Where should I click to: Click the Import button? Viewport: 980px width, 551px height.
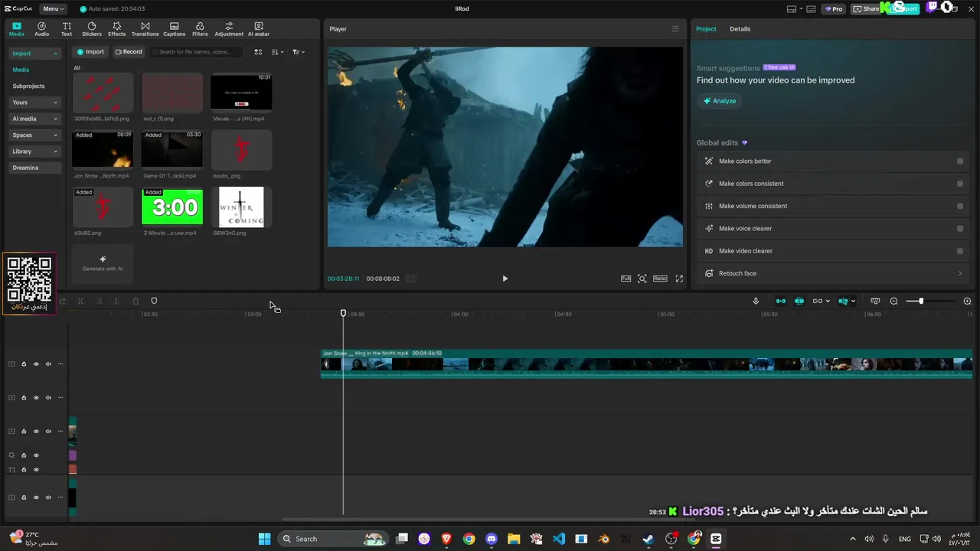90,52
